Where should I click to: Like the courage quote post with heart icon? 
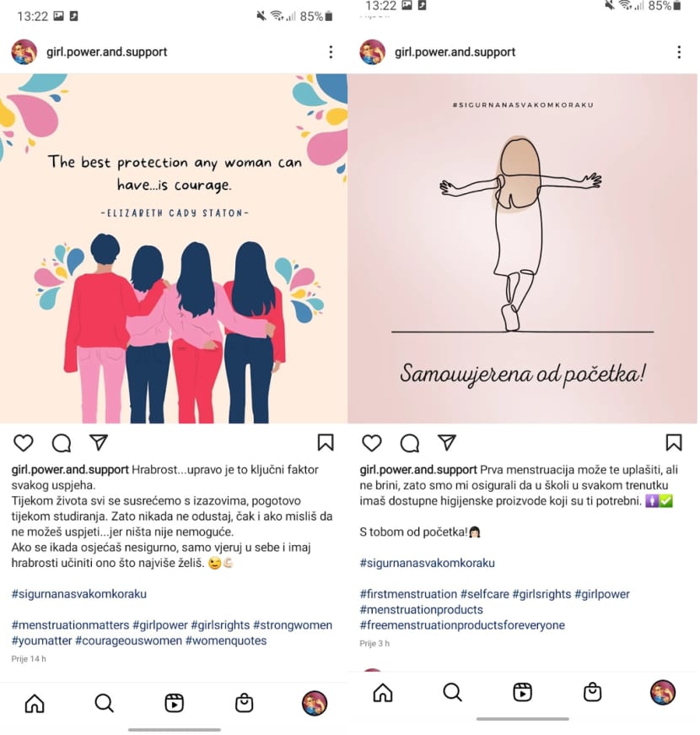(23, 443)
